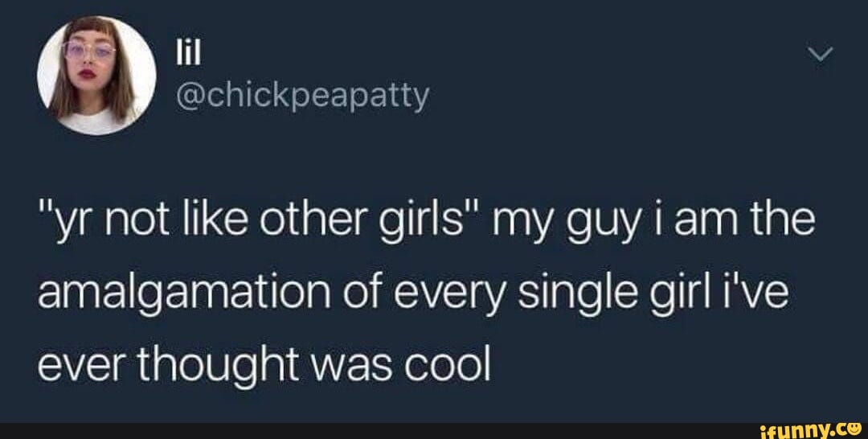Open the tweet options chevron
Viewport: 868px width, 439px height.
[819, 55]
